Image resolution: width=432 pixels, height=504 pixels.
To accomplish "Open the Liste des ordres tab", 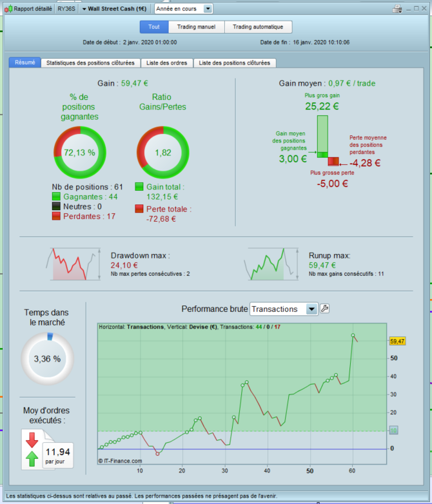I will tap(166, 63).
